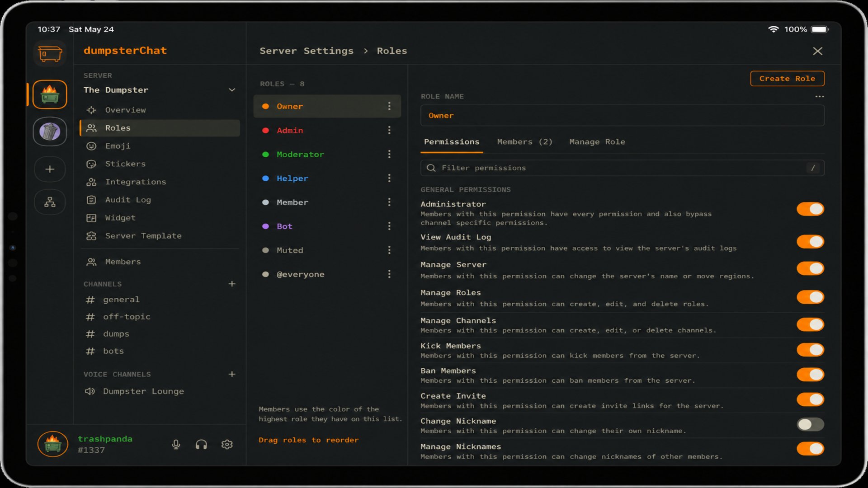
Task: Disable Manage Roles permission
Action: coord(810,297)
